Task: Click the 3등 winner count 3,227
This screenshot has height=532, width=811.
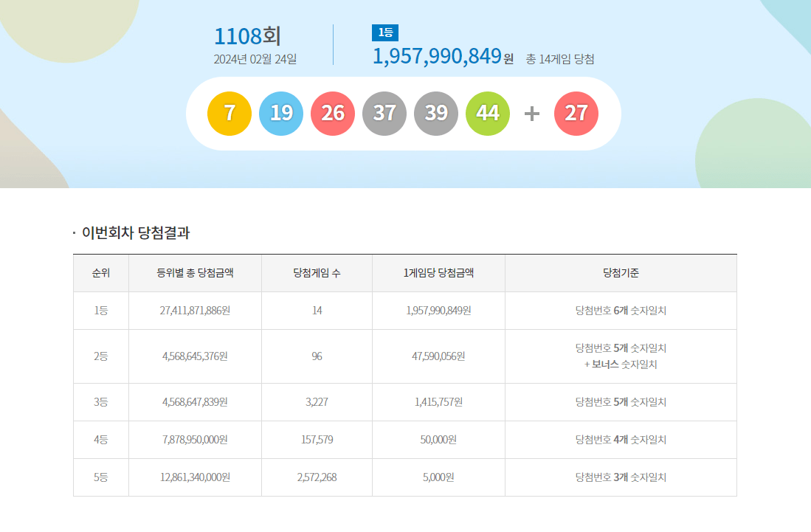Action: (x=317, y=402)
